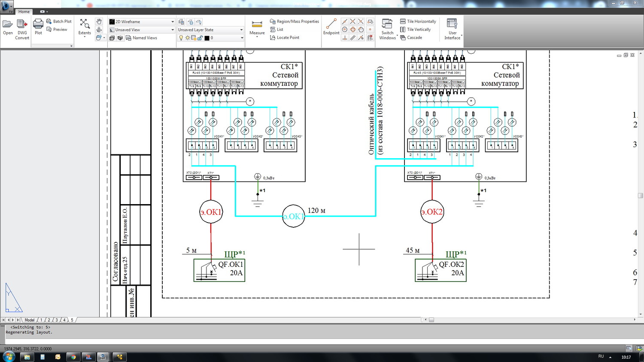Image resolution: width=644 pixels, height=362 pixels.
Task: Toggle the layer freeze sun icon
Action: 188,38
